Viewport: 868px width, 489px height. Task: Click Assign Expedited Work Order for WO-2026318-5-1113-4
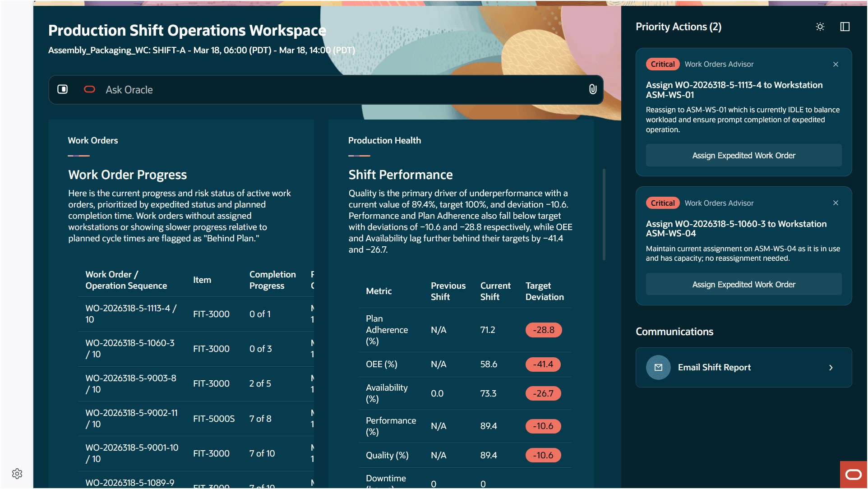[743, 155]
